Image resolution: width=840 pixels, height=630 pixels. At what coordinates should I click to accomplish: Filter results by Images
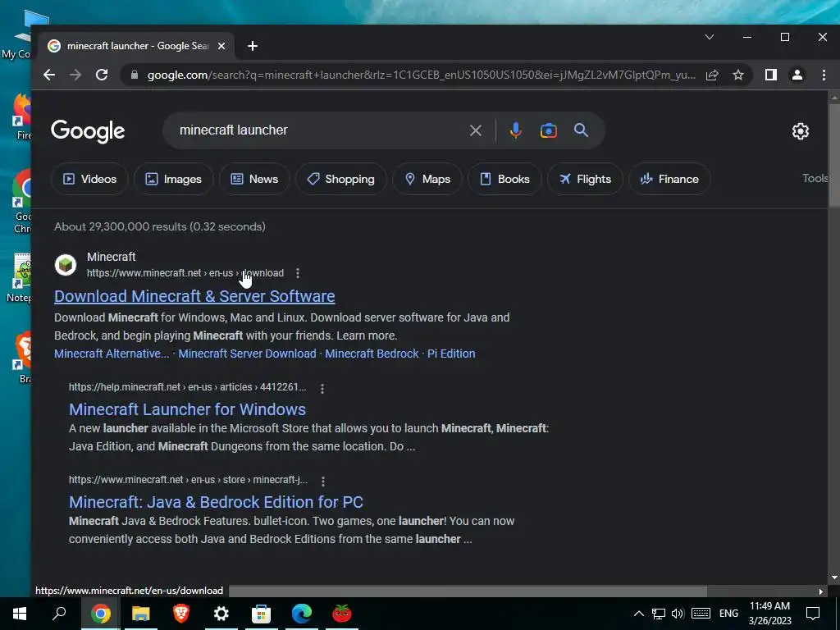pyautogui.click(x=174, y=179)
